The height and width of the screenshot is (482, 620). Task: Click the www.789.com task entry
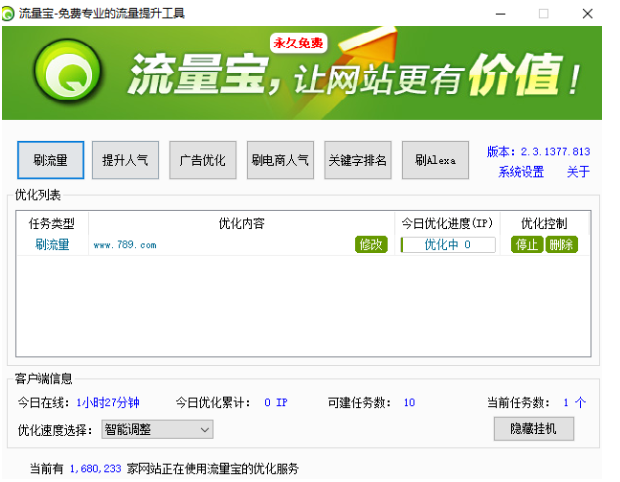[x=125, y=245]
